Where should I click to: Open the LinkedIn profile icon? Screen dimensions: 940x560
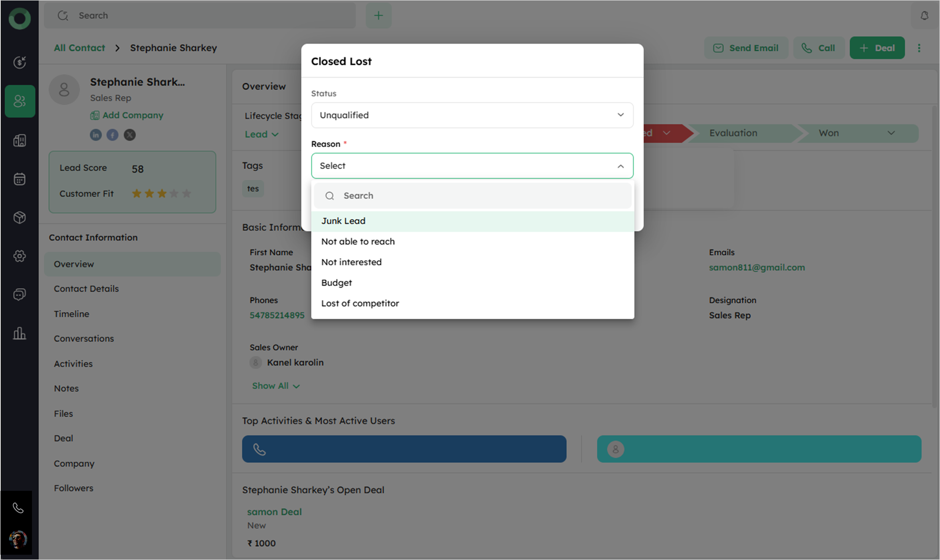click(96, 135)
